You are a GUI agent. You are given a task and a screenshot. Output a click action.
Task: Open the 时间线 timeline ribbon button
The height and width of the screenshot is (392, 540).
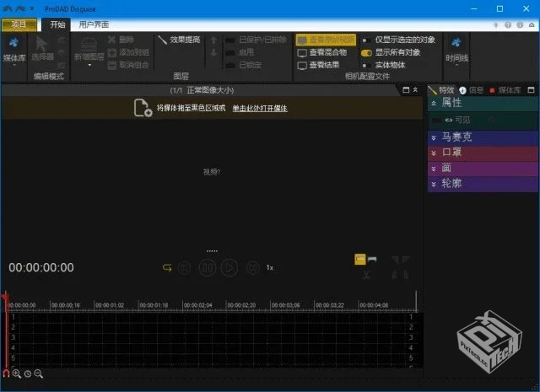[456, 51]
